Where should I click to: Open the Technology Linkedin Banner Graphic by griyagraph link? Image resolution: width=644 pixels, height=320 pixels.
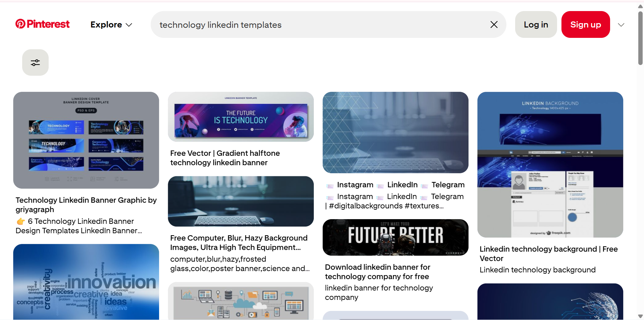pos(86,204)
